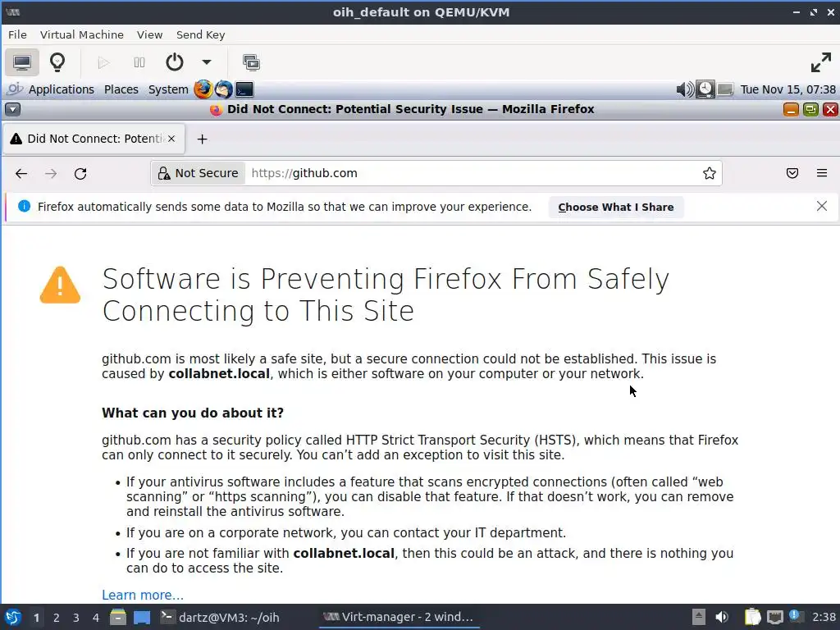
Task: Reload the current page
Action: click(x=80, y=174)
